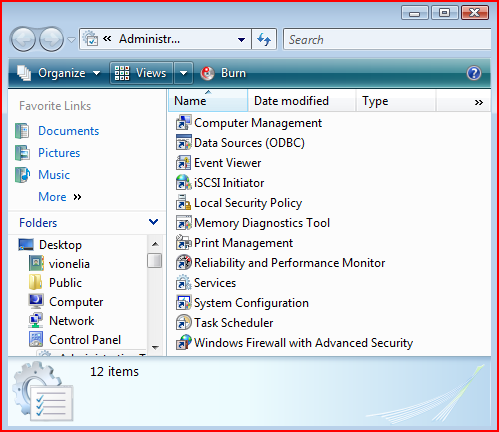499x432 pixels.
Task: Select the Local Security Policy icon
Action: 183,203
